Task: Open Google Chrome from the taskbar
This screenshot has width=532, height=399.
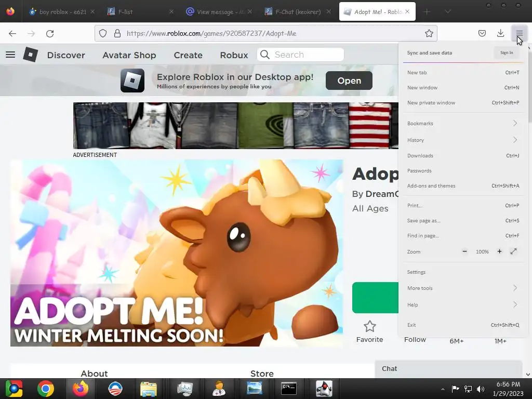Action: point(46,389)
